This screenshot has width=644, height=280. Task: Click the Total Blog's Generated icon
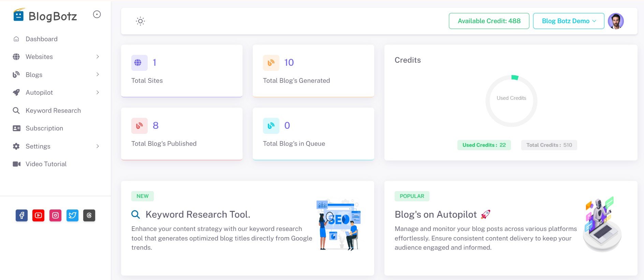(271, 63)
